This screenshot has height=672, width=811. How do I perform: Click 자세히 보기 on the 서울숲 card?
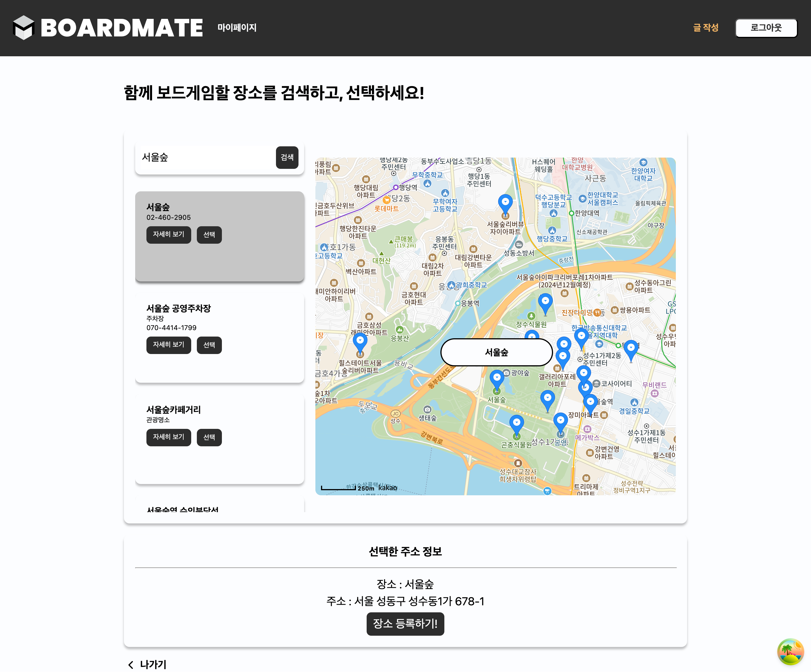coord(168,235)
